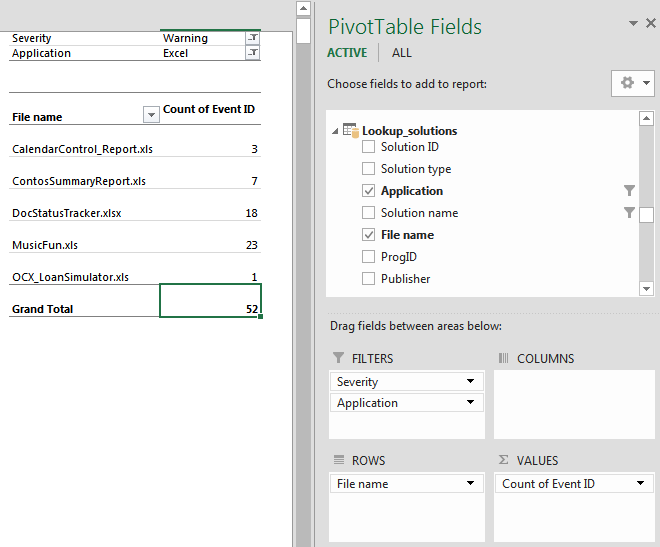
Task: Click the filter funnel icon next to Solution name
Action: (x=629, y=212)
